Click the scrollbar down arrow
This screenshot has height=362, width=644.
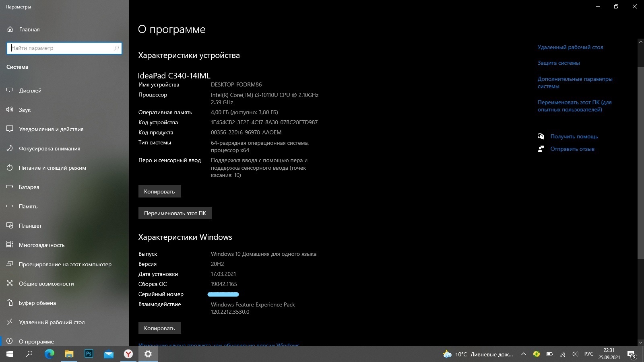coord(641,342)
